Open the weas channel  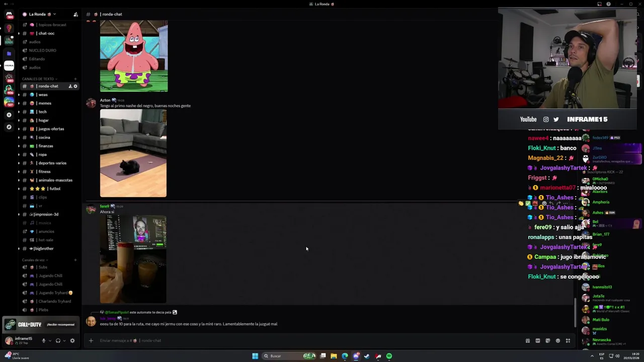50,95
